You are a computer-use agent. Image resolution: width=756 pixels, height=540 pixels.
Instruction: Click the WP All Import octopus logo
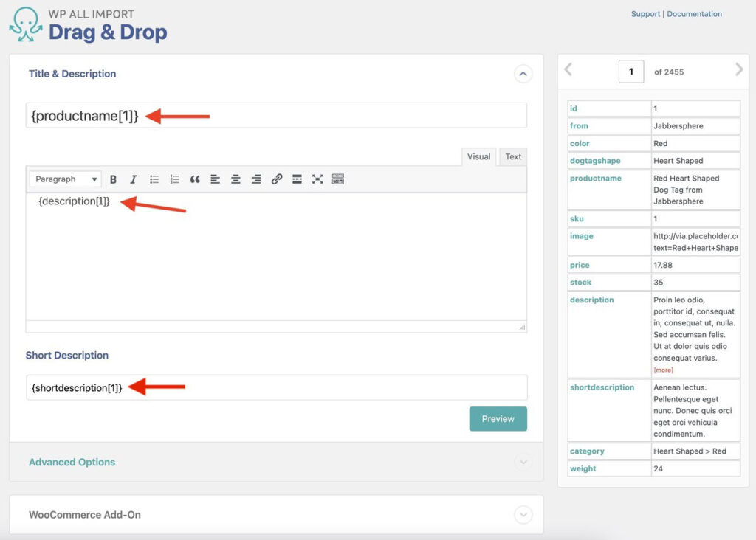click(25, 24)
